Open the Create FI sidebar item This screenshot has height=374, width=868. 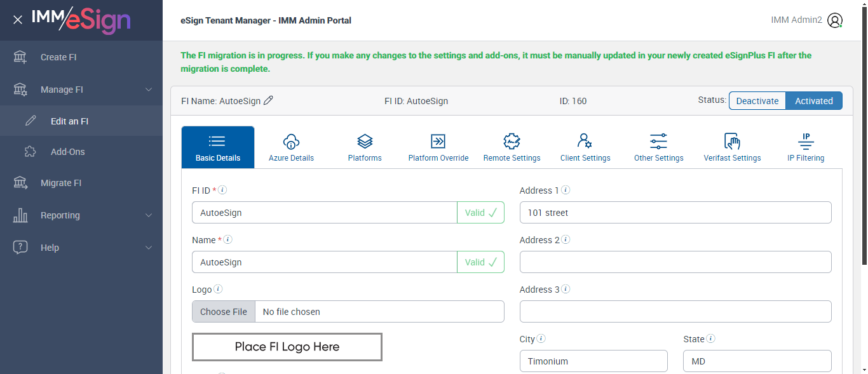tap(58, 57)
